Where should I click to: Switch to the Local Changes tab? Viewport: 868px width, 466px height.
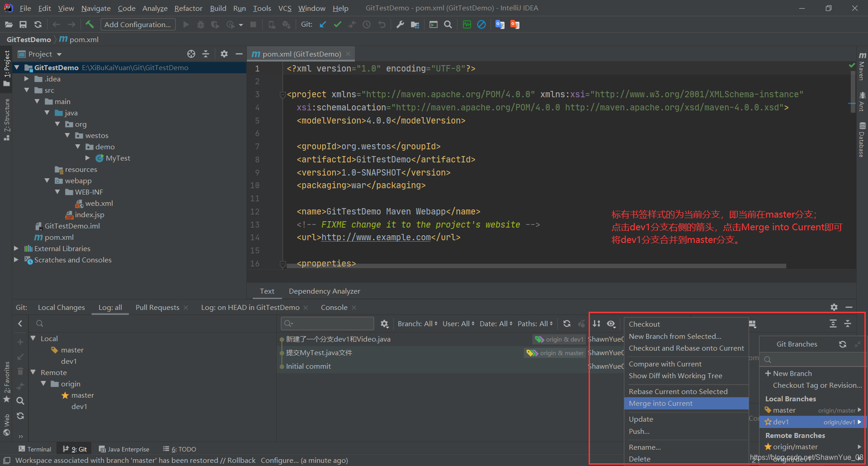coord(61,307)
